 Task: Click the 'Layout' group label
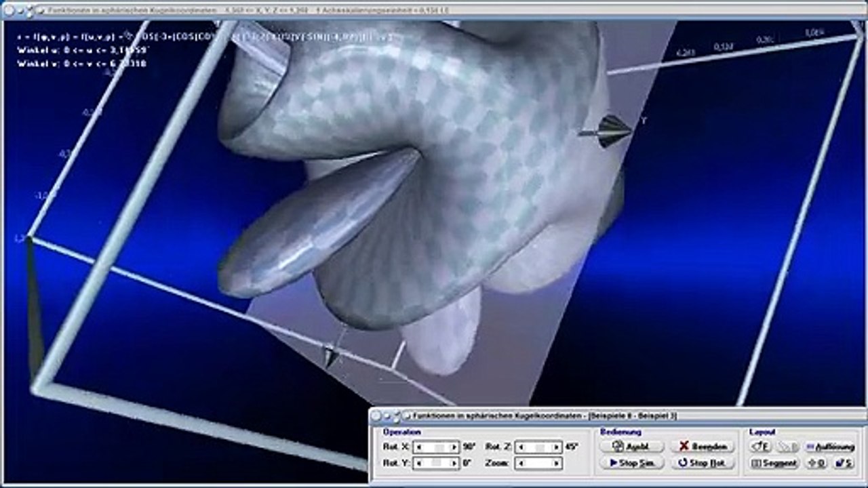[x=763, y=432]
